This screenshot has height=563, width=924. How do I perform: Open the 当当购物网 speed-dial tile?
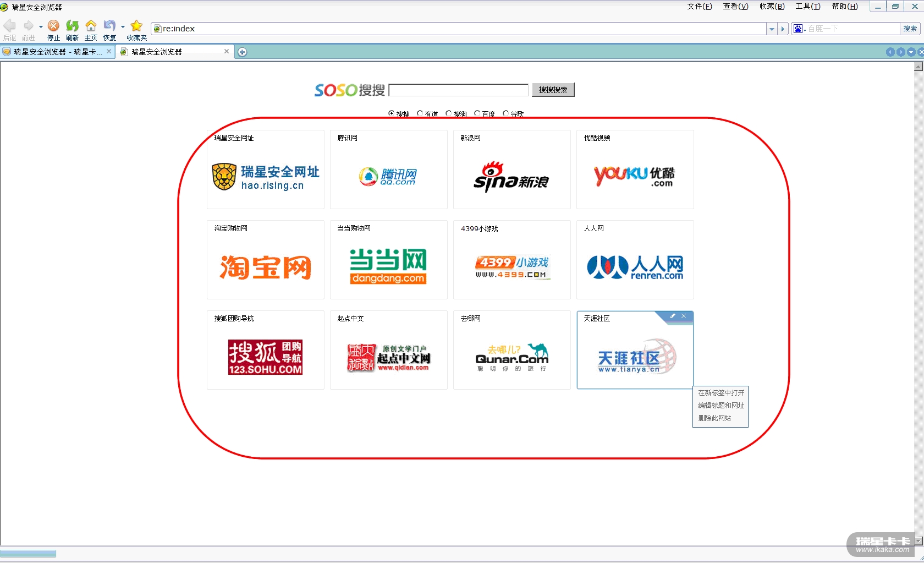389,260
